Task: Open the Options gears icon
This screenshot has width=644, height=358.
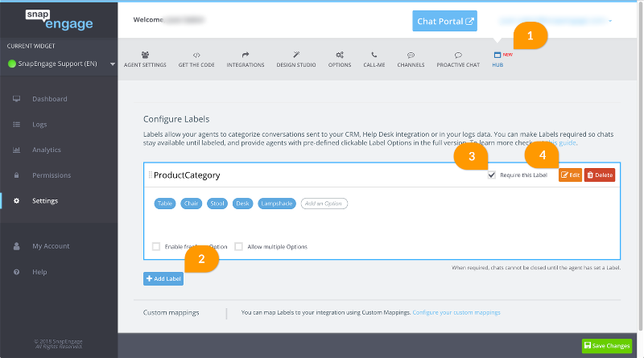Action: [339, 55]
